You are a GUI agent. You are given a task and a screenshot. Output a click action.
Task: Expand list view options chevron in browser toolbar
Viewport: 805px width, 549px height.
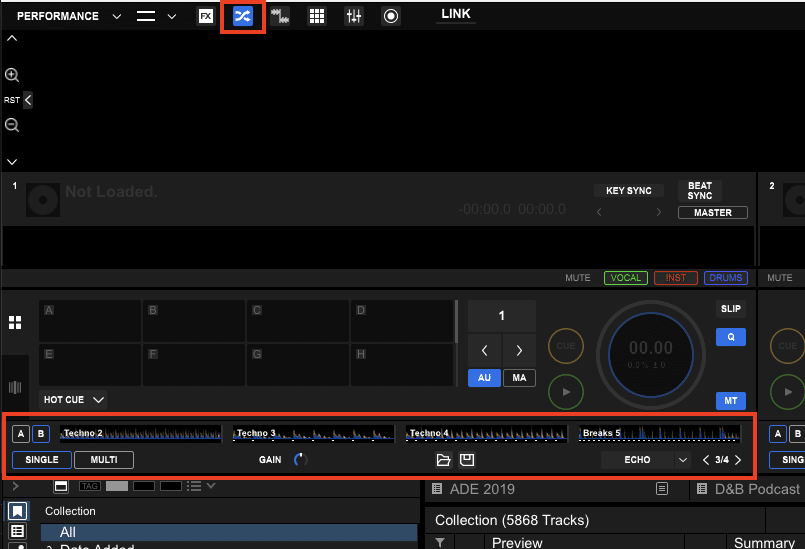point(210,485)
